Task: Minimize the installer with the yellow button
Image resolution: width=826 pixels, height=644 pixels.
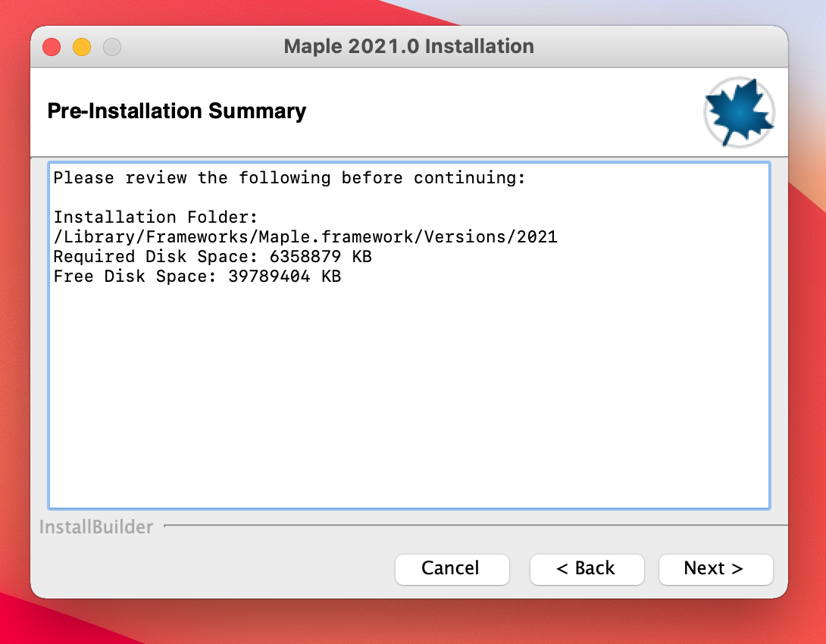Action: click(x=82, y=47)
